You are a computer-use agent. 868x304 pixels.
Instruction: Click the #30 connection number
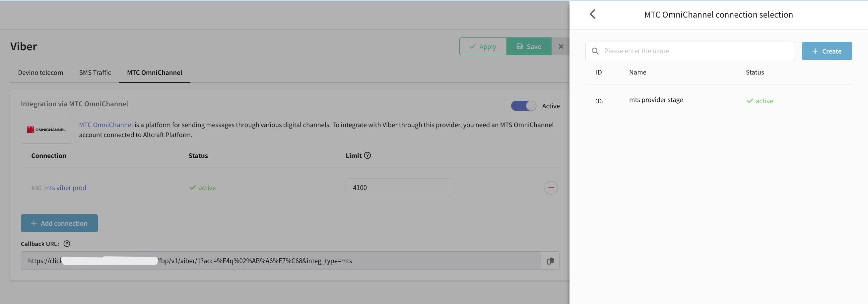pos(36,188)
